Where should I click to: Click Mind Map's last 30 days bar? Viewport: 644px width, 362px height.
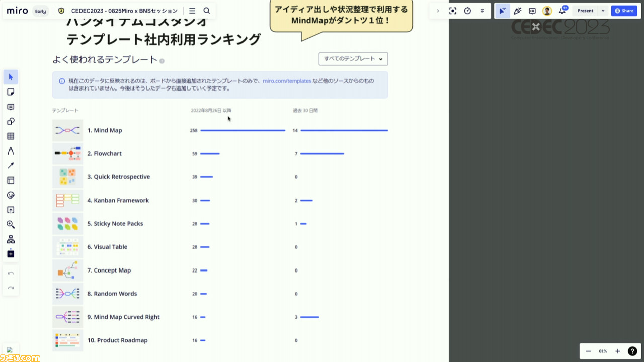click(344, 130)
